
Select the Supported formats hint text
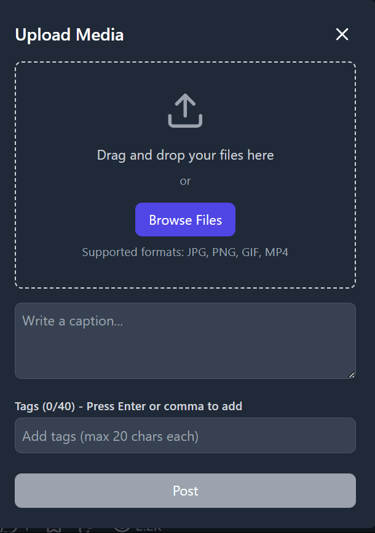tap(185, 252)
